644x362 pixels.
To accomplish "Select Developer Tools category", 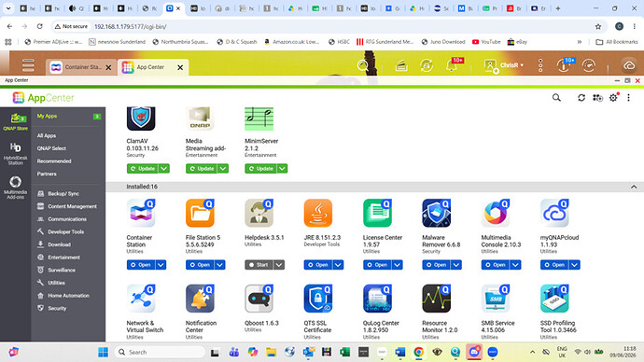I will [65, 231].
